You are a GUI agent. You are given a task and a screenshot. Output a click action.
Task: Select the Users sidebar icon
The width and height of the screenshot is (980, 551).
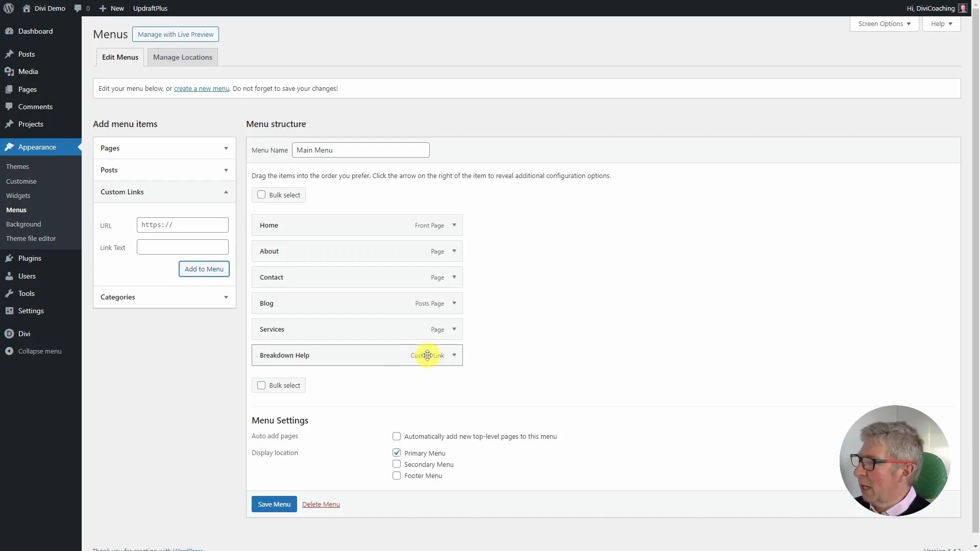click(9, 276)
